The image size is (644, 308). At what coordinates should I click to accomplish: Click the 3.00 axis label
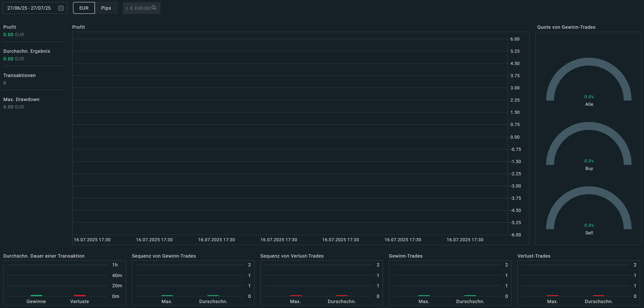point(515,88)
